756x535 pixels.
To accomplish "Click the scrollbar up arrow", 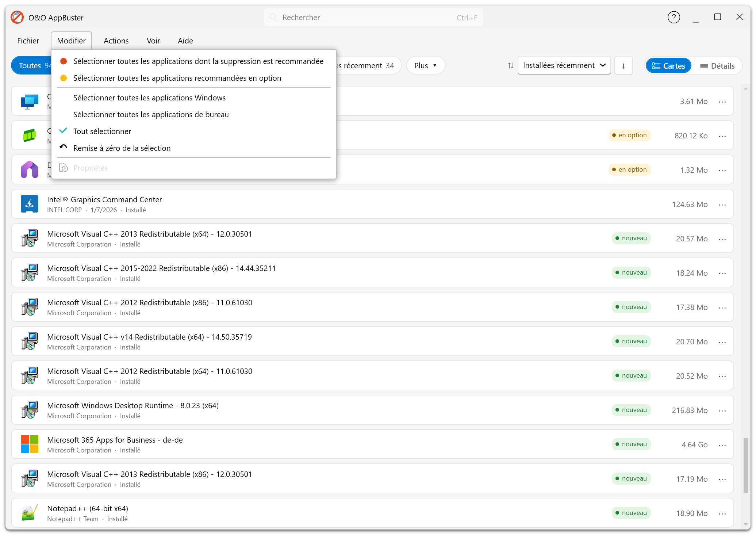I will [x=746, y=89].
